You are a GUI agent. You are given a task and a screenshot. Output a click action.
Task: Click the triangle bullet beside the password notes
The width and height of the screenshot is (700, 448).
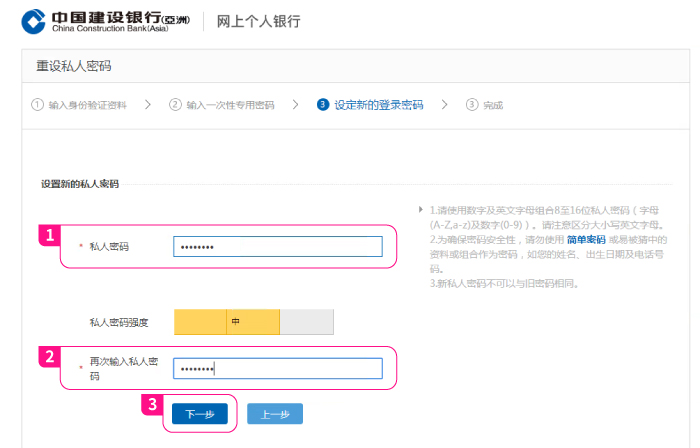(x=422, y=211)
